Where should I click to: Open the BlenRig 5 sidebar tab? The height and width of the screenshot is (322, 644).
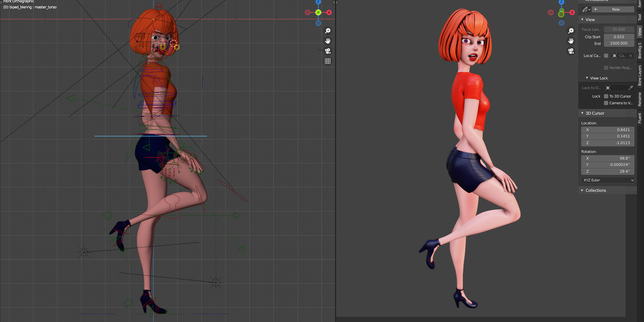640,51
